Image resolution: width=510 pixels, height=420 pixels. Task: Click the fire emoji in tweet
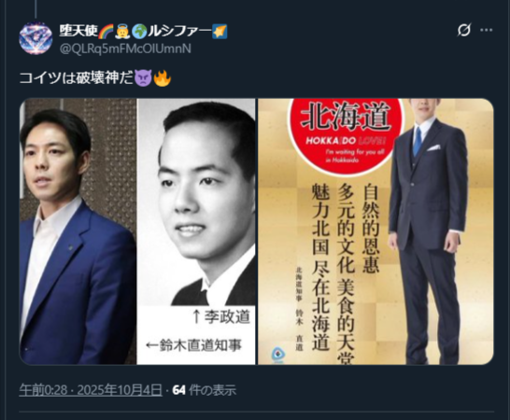pos(162,78)
